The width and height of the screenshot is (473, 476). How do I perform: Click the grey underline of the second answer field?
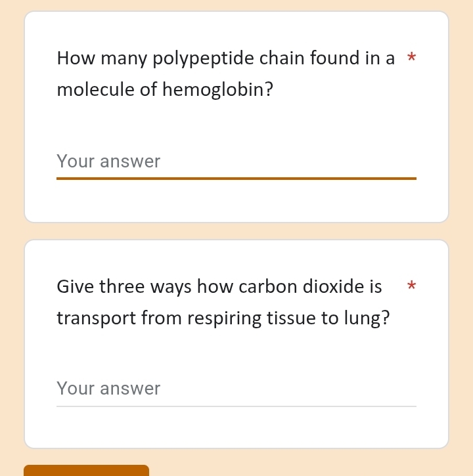point(236,406)
